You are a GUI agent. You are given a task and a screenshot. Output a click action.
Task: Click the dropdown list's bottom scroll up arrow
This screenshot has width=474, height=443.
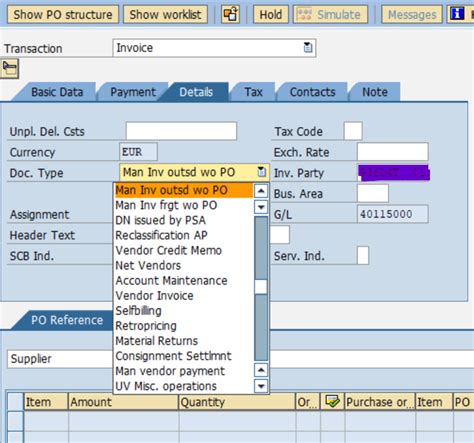coord(261,370)
